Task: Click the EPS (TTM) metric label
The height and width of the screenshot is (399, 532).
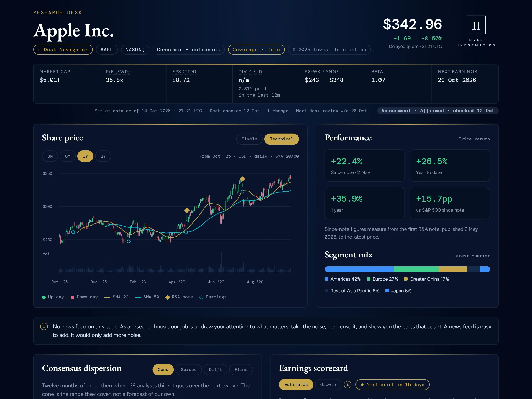Action: point(184,72)
